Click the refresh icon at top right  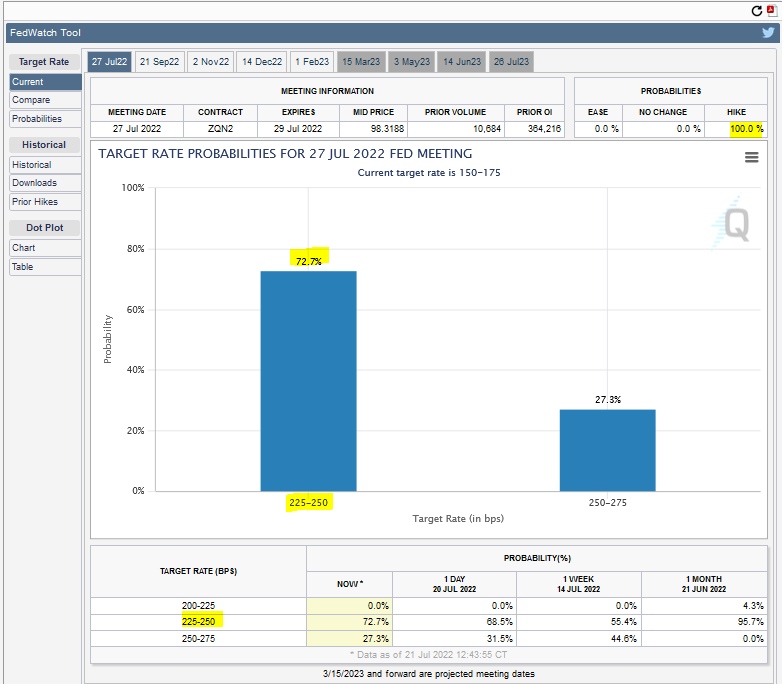(x=757, y=11)
